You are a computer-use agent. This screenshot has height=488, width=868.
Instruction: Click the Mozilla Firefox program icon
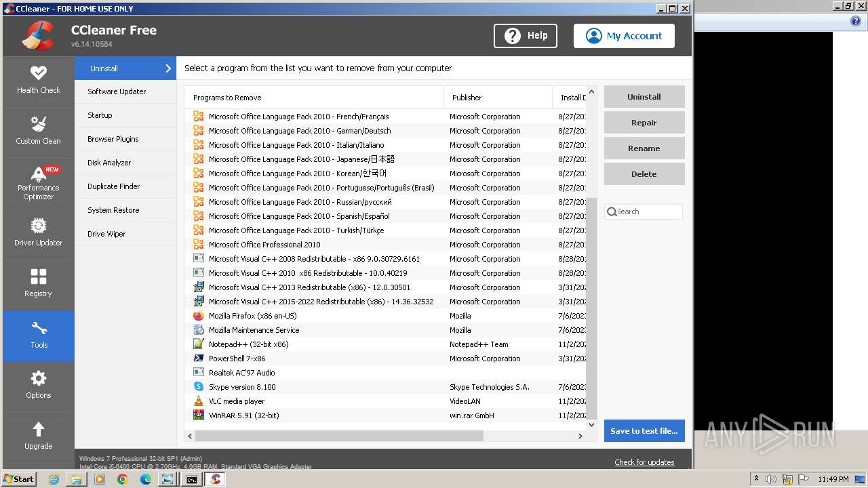(199, 316)
